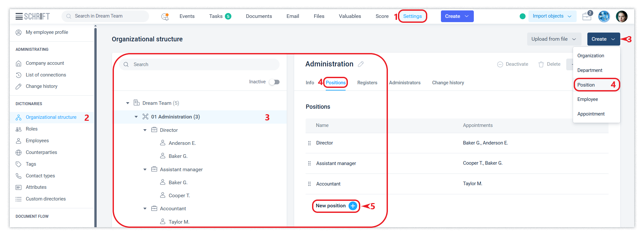This screenshot has height=235, width=644.
Task: Open the globe company avatar
Action: click(604, 16)
